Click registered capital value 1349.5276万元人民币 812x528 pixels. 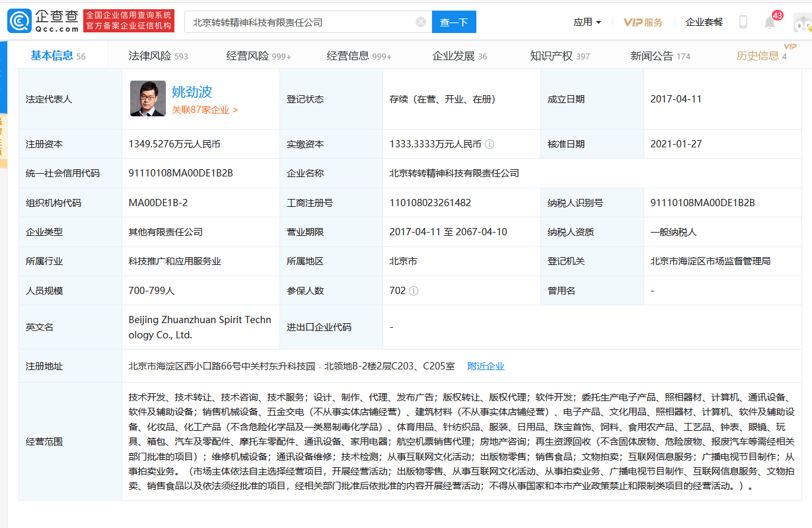[174, 144]
